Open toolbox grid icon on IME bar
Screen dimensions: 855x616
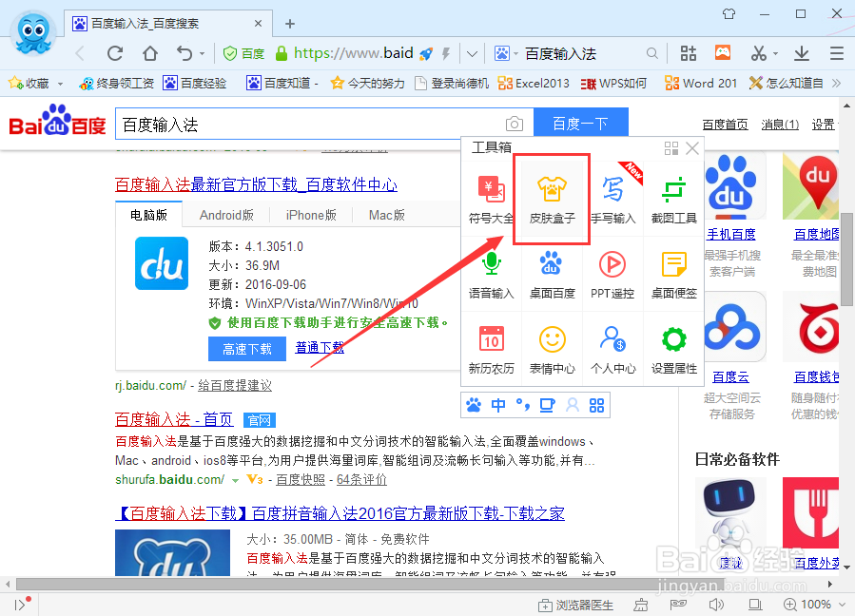click(x=596, y=405)
